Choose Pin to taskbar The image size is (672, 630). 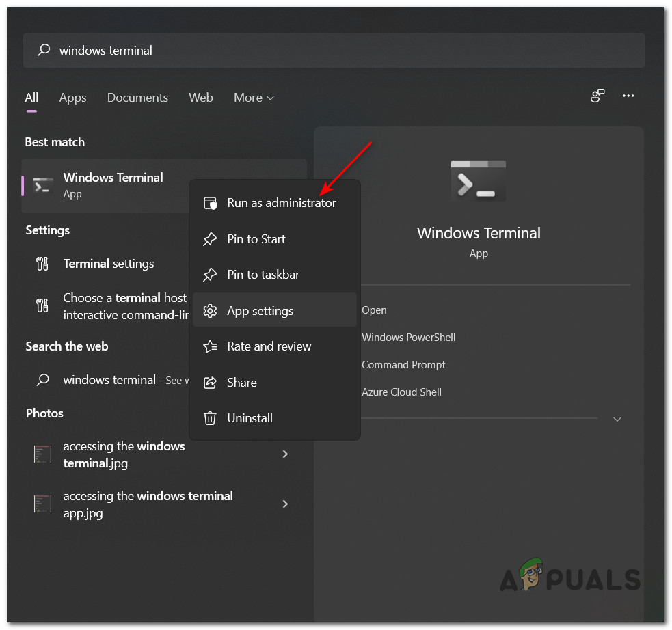pos(275,275)
